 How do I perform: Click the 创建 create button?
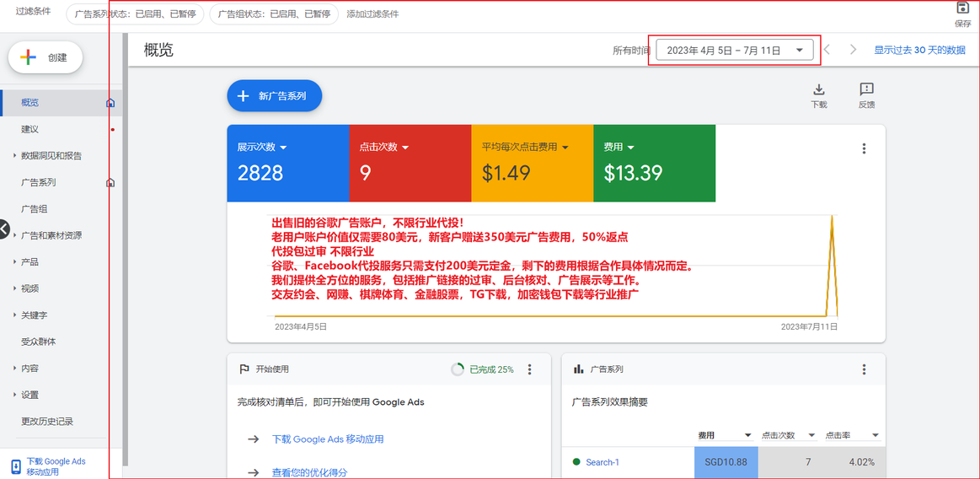coord(45,57)
